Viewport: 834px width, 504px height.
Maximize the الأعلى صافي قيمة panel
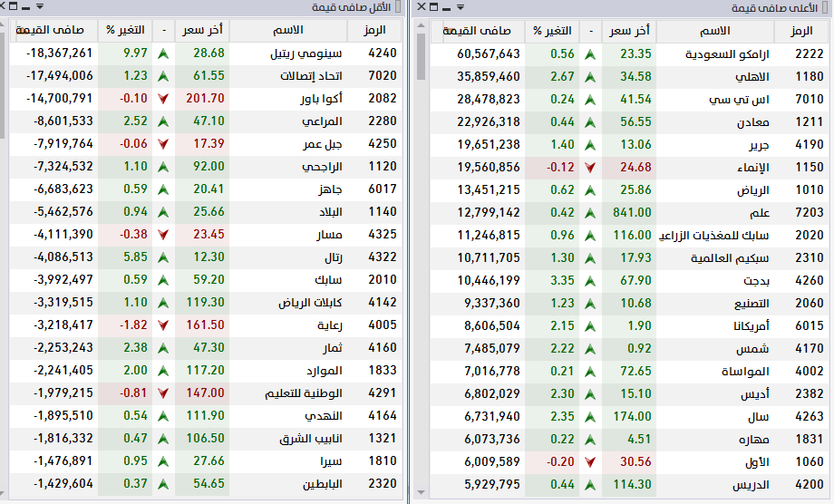[434, 7]
